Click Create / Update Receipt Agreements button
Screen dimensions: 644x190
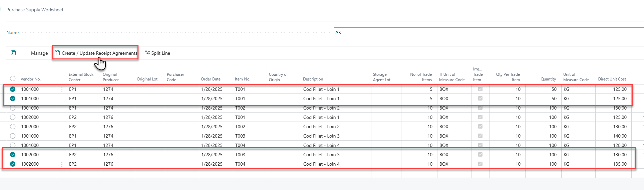pos(99,53)
